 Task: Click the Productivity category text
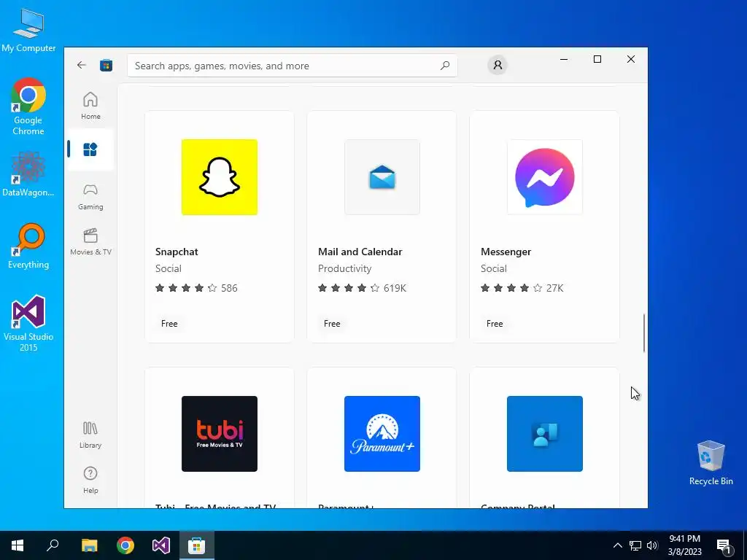(x=344, y=268)
